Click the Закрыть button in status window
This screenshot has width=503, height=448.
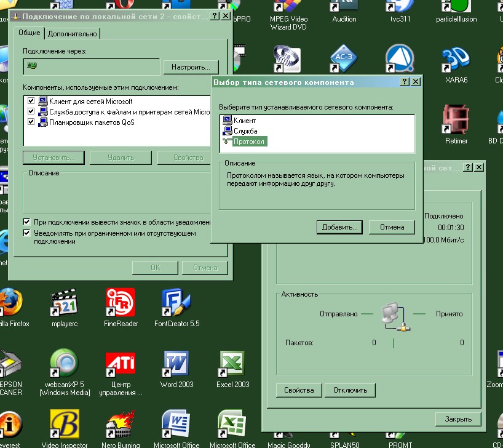point(458,419)
